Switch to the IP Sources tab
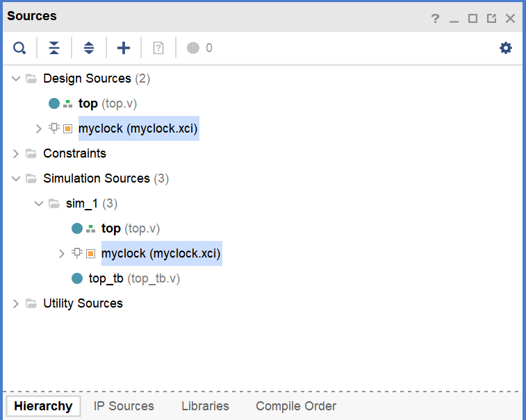526x420 pixels. tap(124, 406)
